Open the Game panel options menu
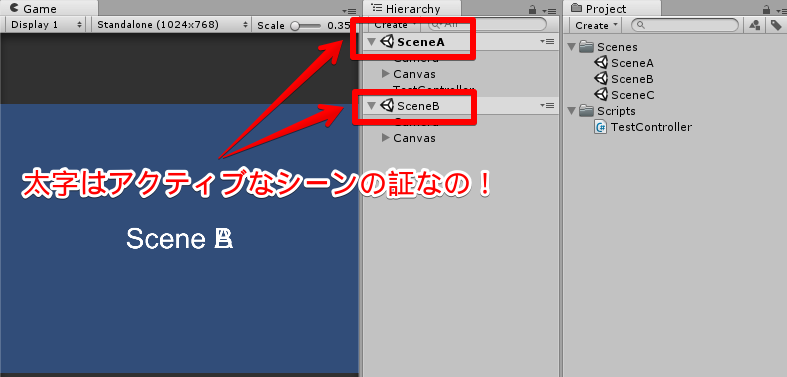Screen dimensions: 787x377 click(348, 10)
